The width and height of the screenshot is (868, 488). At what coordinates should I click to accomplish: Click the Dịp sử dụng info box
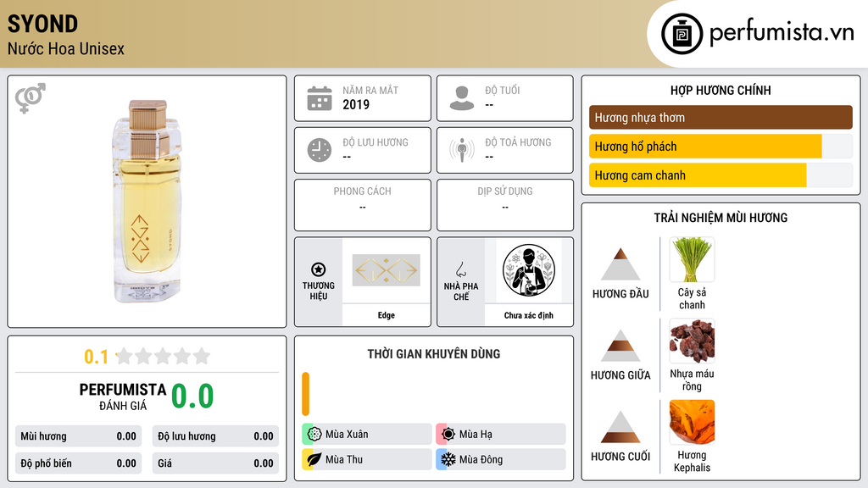505,205
